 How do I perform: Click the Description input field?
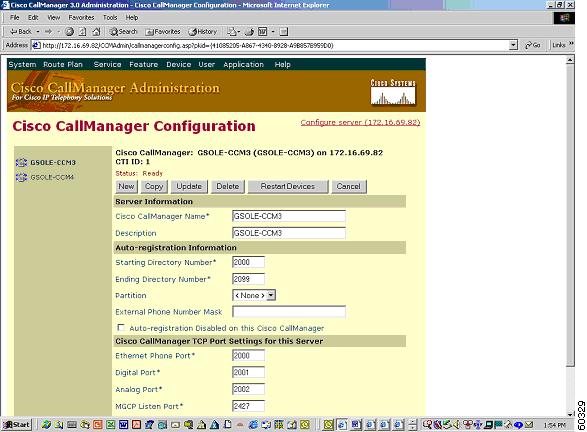[289, 233]
